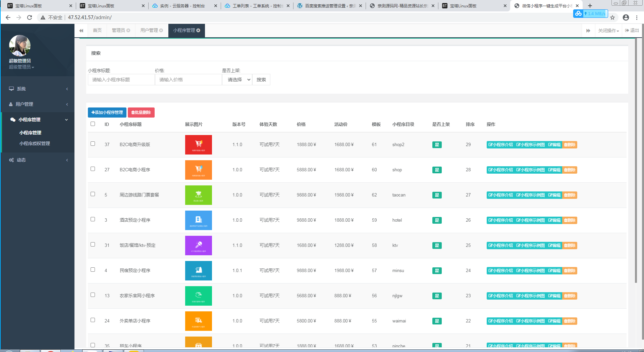
Task: Click the 添加小程序管理 button
Action: (107, 113)
